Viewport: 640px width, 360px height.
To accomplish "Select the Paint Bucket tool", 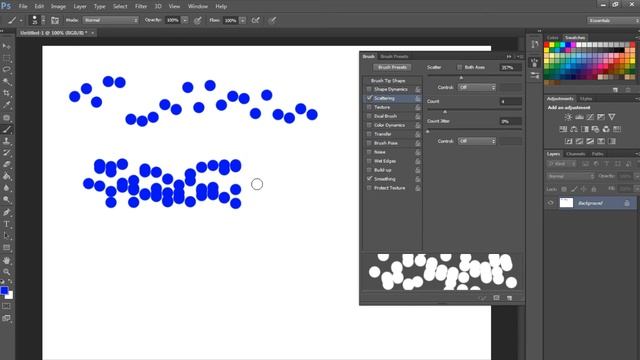I will (x=7, y=176).
